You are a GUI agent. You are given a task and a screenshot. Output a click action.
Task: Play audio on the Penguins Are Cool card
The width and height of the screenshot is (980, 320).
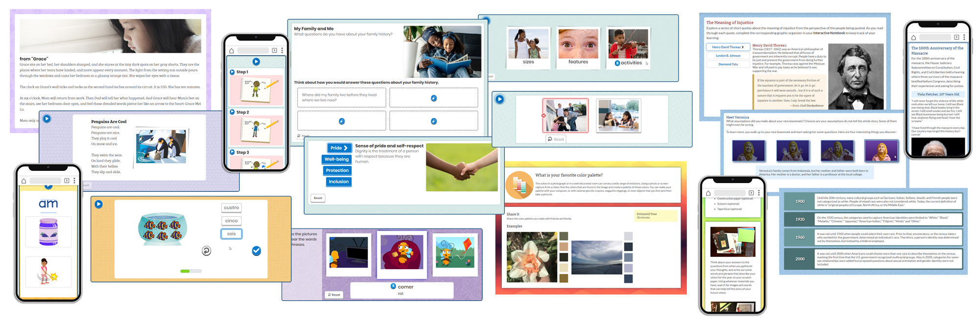coord(47,118)
